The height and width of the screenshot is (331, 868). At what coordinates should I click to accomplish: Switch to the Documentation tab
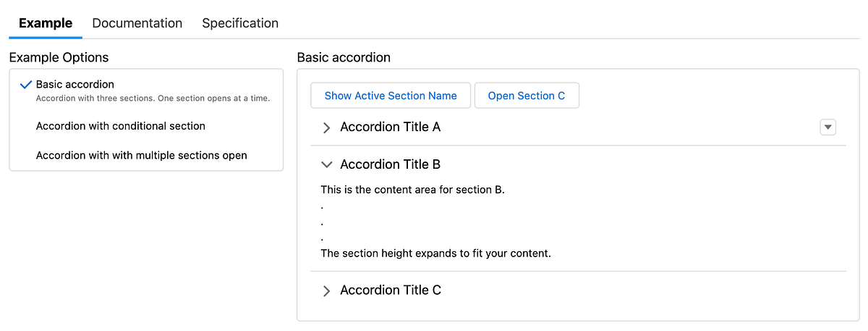click(137, 23)
